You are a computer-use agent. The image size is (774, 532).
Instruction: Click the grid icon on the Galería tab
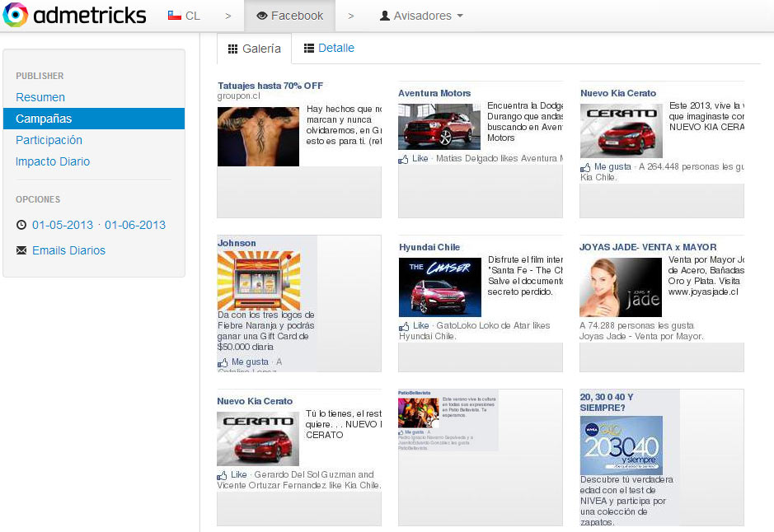click(232, 49)
